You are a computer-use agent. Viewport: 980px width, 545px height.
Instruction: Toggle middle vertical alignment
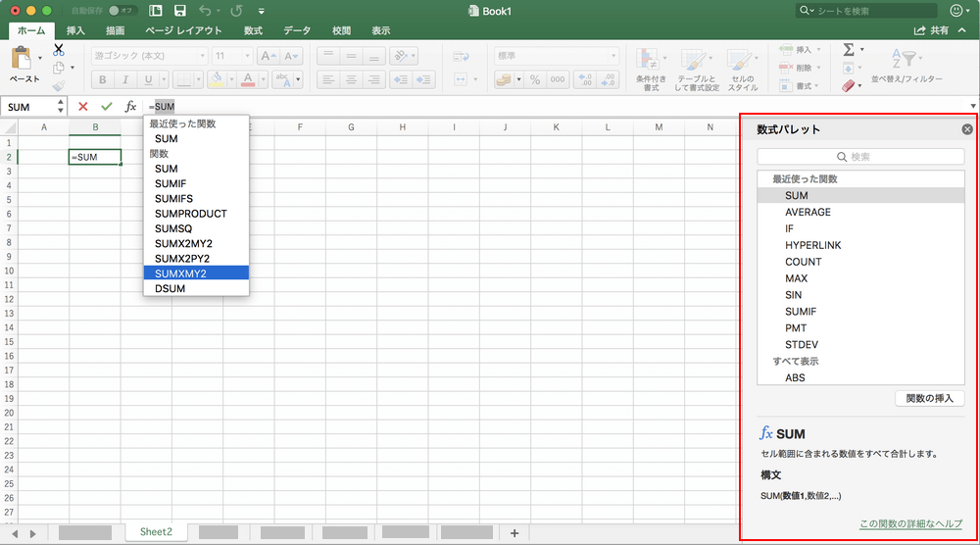[x=351, y=56]
